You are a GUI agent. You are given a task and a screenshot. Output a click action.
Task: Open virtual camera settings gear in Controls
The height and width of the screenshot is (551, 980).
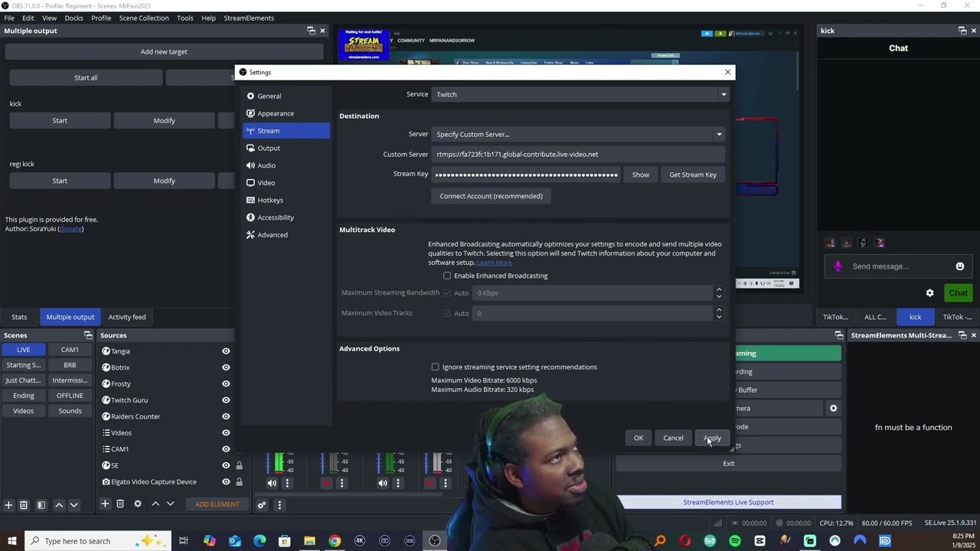coord(833,408)
